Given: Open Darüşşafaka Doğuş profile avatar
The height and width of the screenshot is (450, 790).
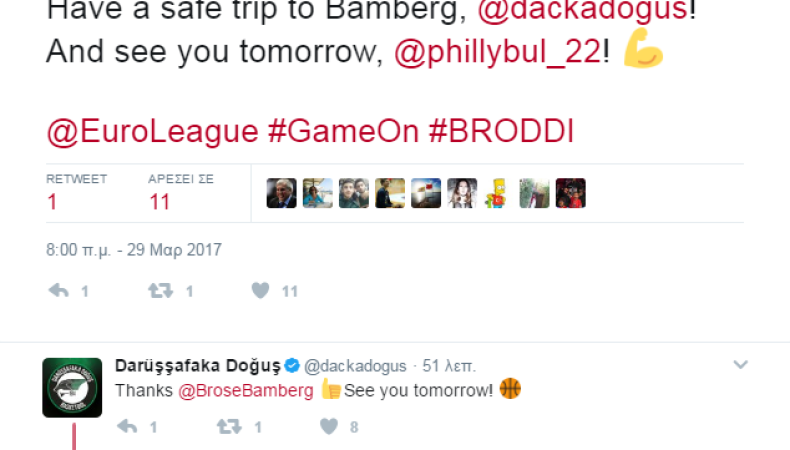Looking at the screenshot, I should pyautogui.click(x=72, y=388).
